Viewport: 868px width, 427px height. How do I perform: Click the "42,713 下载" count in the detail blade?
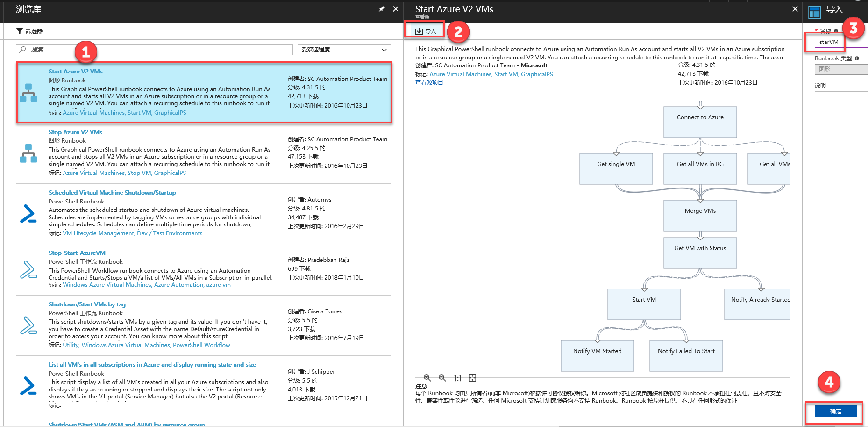pyautogui.click(x=693, y=74)
